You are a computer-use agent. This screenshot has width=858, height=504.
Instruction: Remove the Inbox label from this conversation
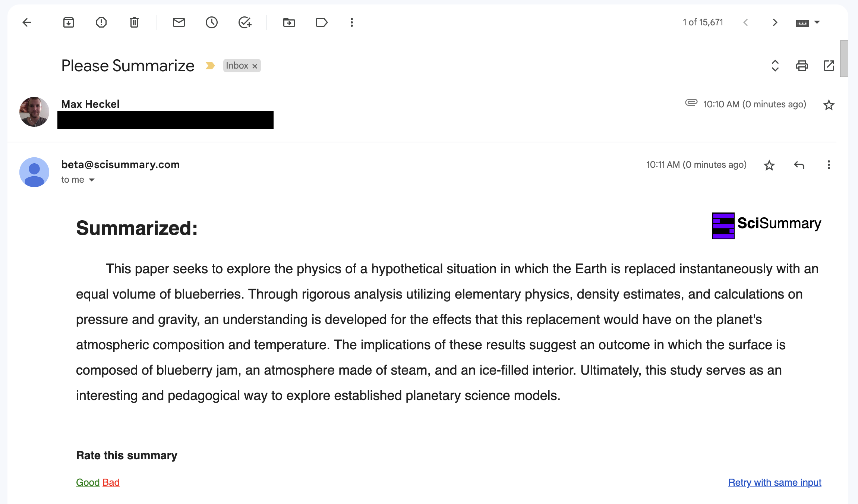[255, 66]
